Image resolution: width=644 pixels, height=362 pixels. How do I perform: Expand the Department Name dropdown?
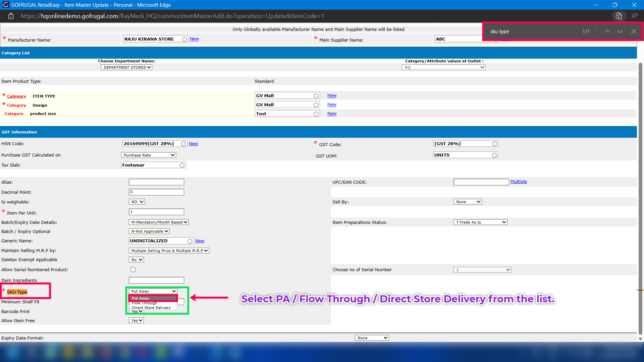[126, 67]
